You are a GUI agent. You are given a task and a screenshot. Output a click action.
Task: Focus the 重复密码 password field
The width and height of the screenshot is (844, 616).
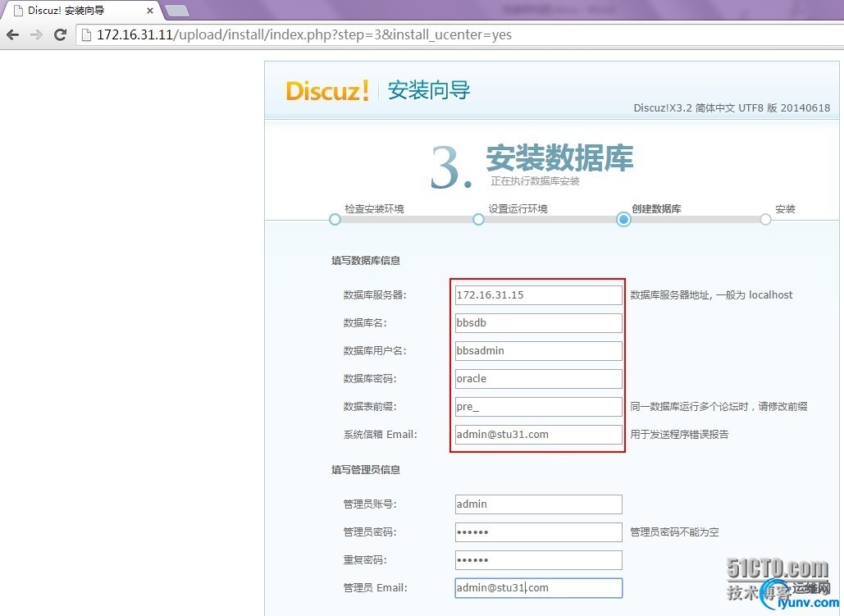(x=538, y=560)
